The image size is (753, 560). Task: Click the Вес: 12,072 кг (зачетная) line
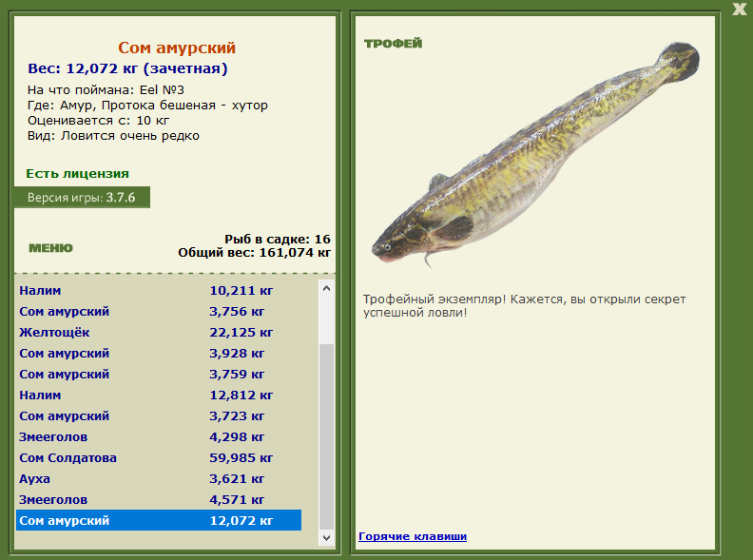[127, 68]
